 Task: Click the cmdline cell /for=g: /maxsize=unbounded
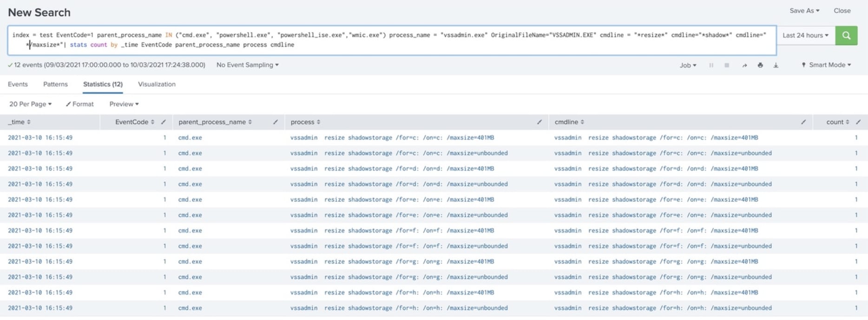click(663, 277)
